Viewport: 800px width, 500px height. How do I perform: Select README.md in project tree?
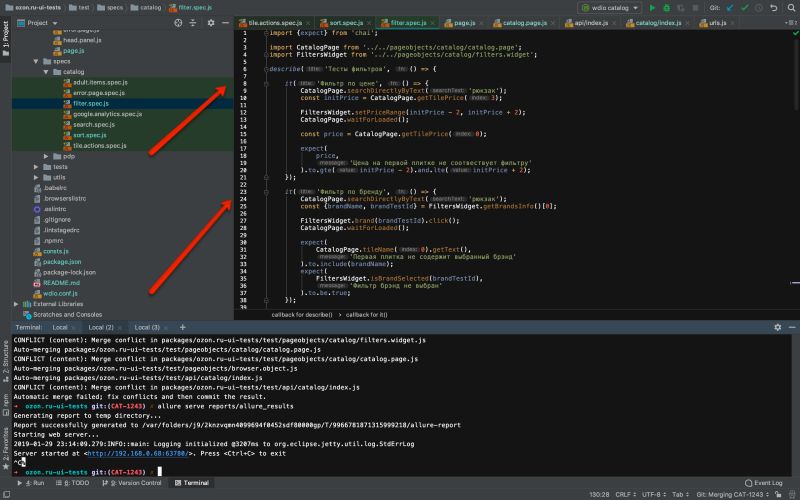pyautogui.click(x=57, y=283)
